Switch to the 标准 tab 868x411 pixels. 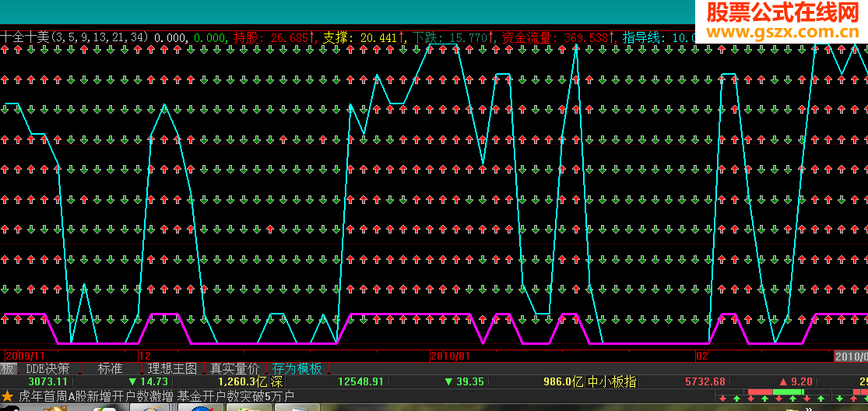point(110,369)
